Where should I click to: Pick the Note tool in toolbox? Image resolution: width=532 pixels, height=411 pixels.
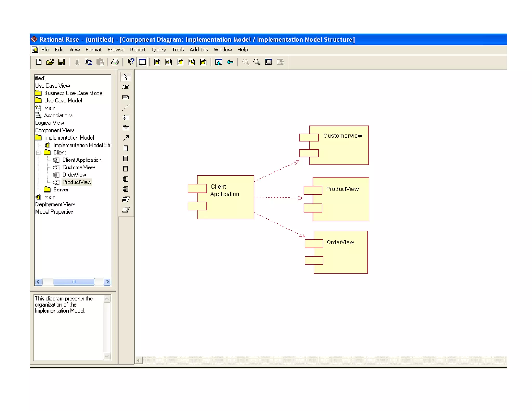coord(125,97)
